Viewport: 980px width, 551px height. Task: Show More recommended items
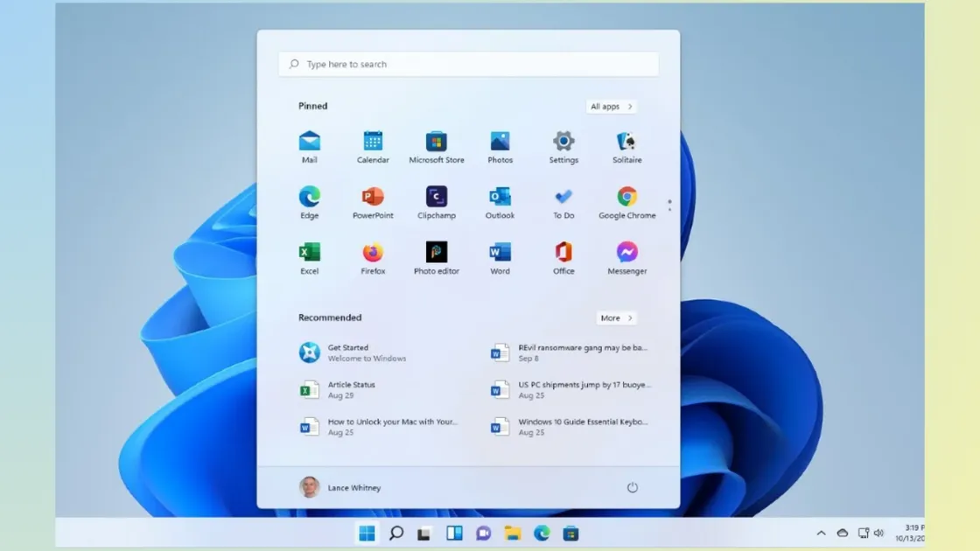pos(617,317)
